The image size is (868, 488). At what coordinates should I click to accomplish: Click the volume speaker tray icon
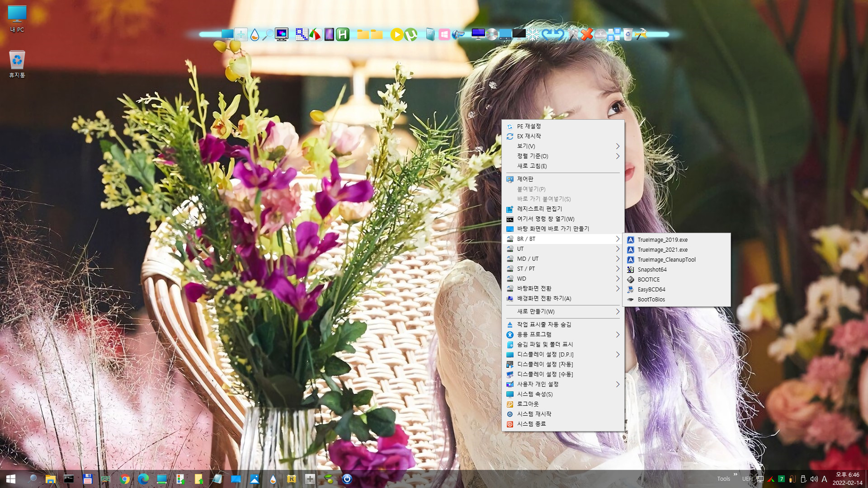[814, 479]
